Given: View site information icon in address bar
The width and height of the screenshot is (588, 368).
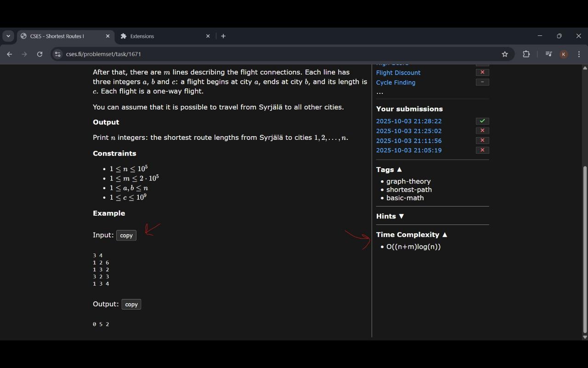Looking at the screenshot, I should (x=57, y=54).
